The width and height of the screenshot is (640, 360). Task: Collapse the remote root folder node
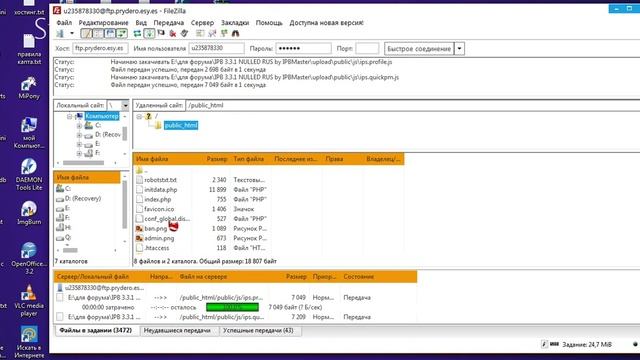click(139, 117)
